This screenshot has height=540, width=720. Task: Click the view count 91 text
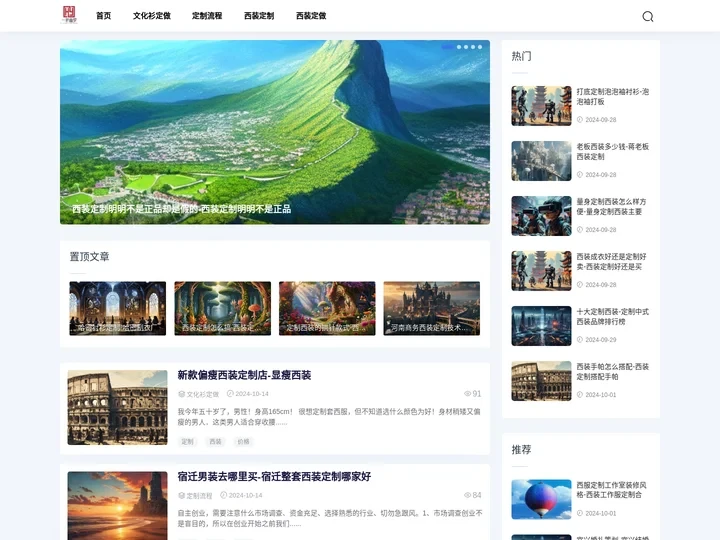click(477, 394)
